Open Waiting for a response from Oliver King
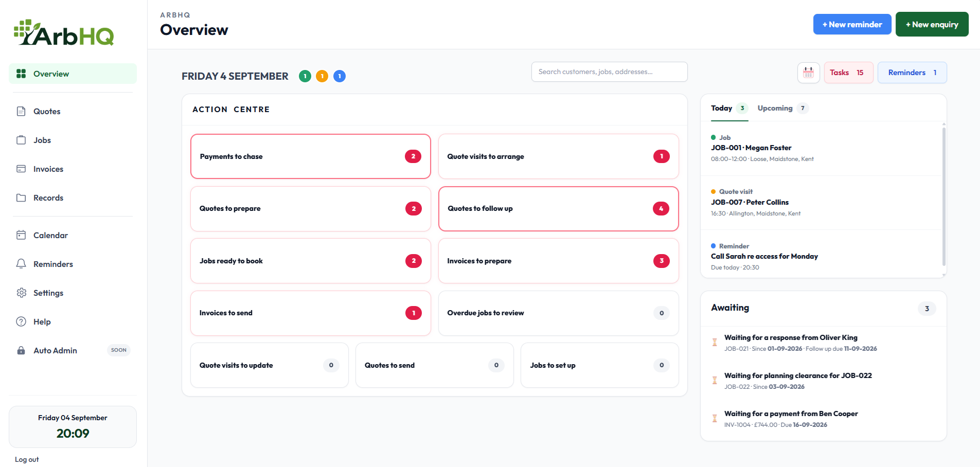 pyautogui.click(x=823, y=343)
